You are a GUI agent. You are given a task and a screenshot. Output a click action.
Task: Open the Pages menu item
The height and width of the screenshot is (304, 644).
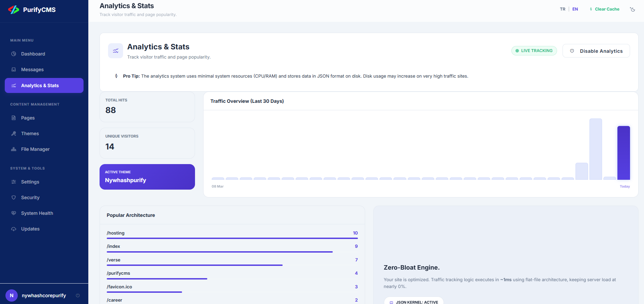coord(28,118)
